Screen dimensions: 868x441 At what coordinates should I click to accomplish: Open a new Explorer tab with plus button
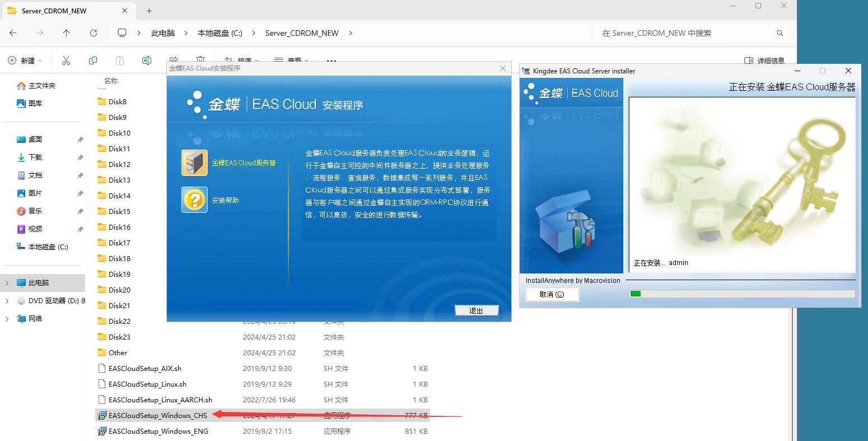(149, 11)
